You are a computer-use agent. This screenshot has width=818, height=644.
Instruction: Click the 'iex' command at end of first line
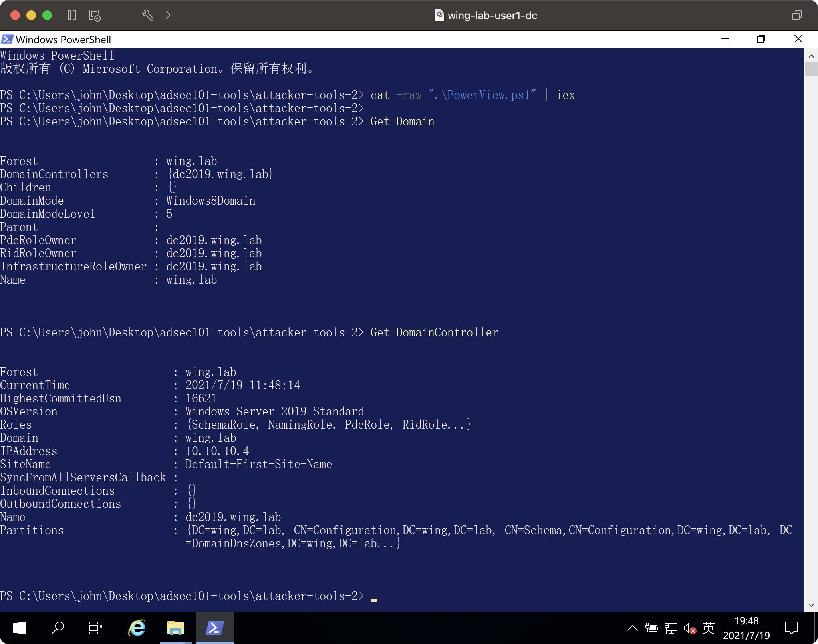(565, 95)
